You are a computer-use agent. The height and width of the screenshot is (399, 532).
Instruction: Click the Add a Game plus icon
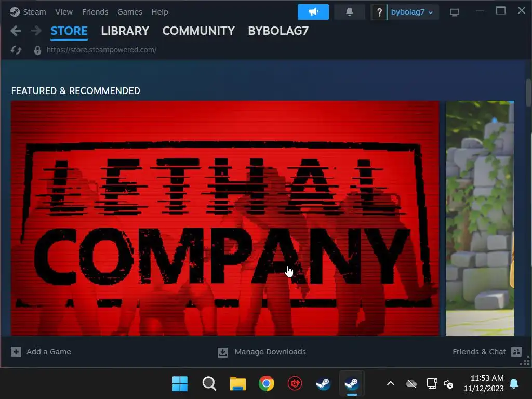[16, 352]
